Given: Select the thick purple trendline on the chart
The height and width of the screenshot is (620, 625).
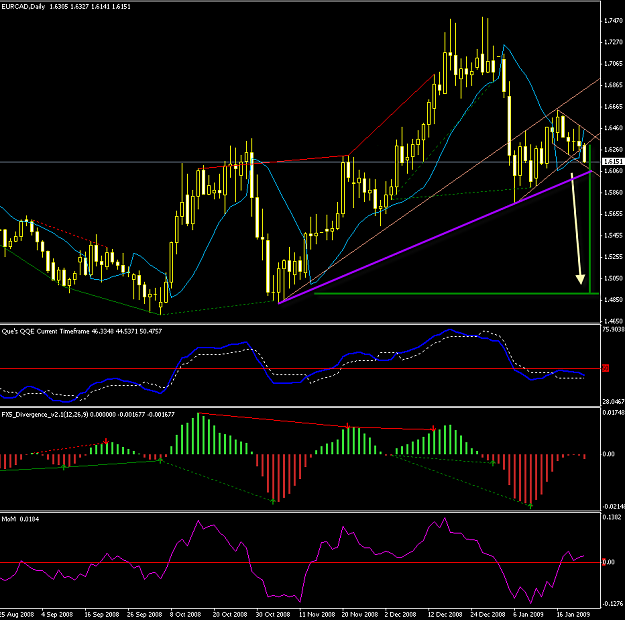Looking at the screenshot, I should (434, 237).
